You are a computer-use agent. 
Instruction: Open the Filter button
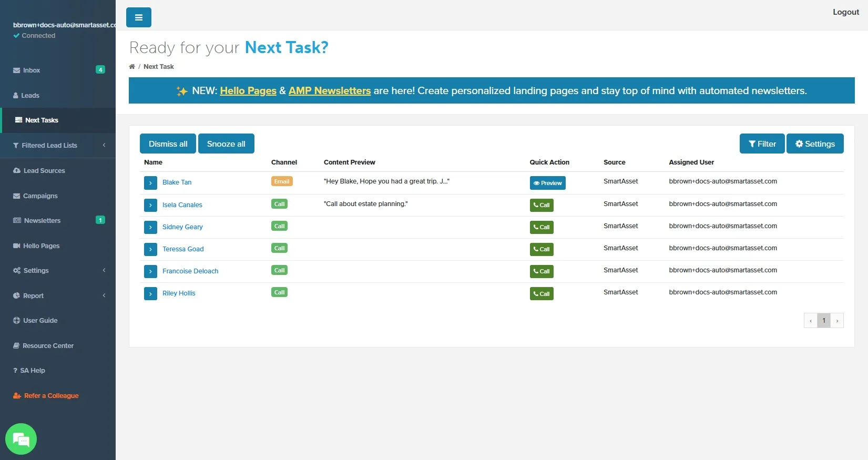tap(762, 144)
